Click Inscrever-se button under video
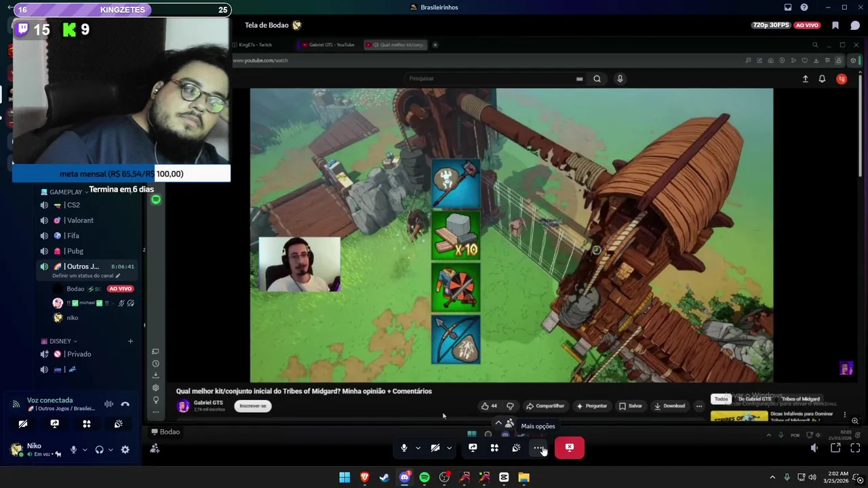The width and height of the screenshot is (868, 488). click(x=253, y=406)
